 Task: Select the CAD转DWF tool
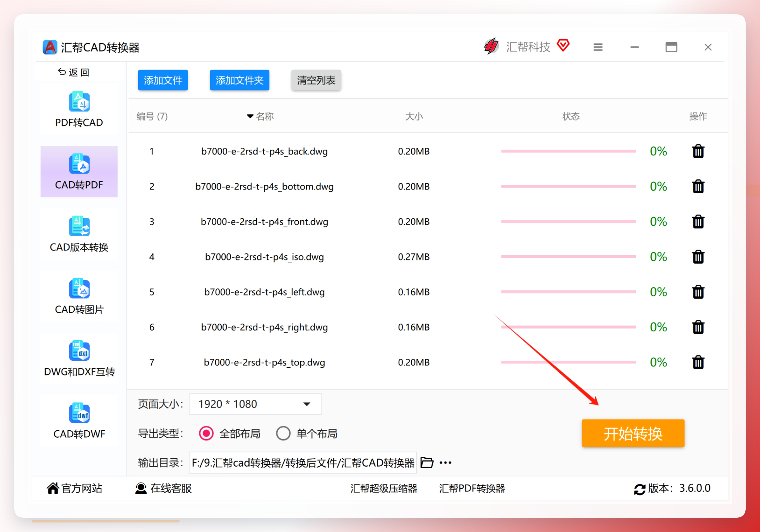(x=79, y=421)
